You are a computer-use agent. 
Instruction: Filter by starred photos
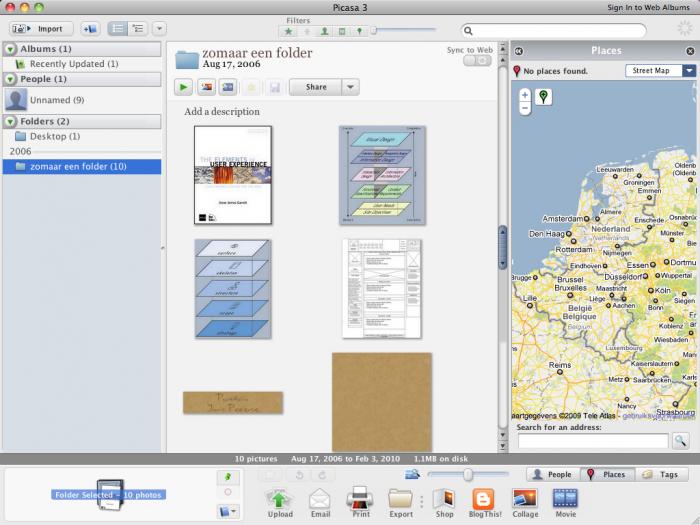pyautogui.click(x=288, y=31)
